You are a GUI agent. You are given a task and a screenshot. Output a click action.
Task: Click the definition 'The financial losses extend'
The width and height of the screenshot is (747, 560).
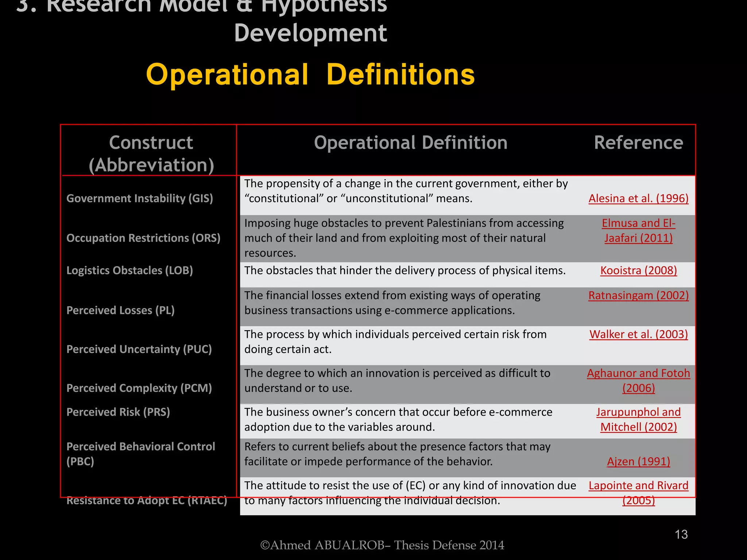coord(392,303)
